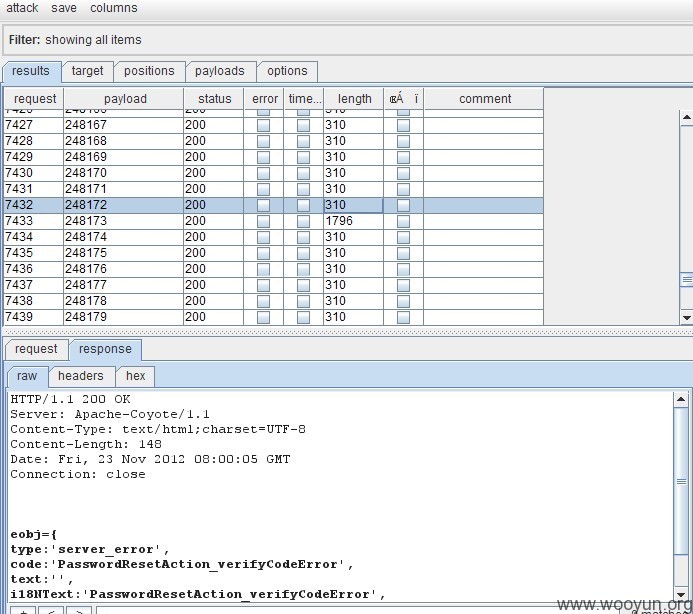Image resolution: width=693 pixels, height=614 pixels.
Task: Sort by the length column header
Action: pyautogui.click(x=354, y=99)
